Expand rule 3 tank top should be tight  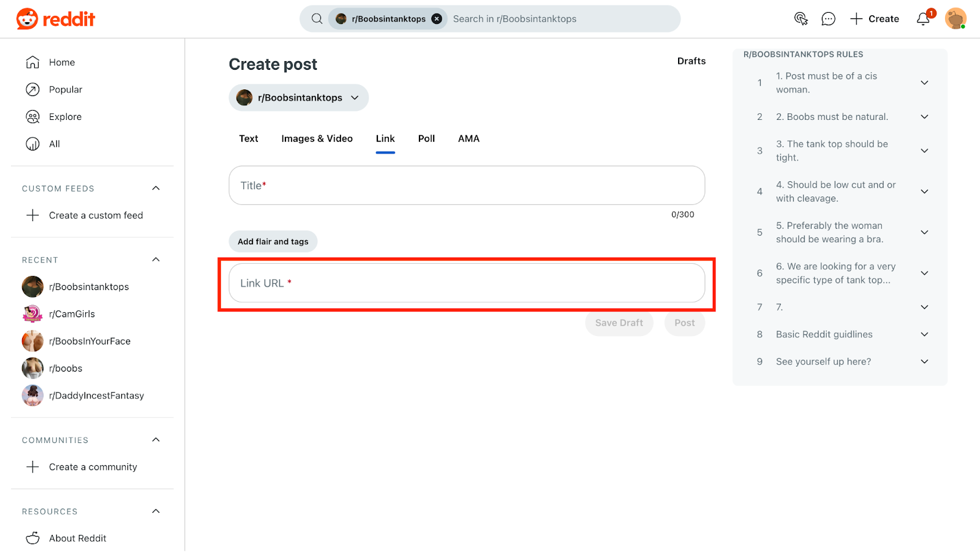pyautogui.click(x=924, y=151)
